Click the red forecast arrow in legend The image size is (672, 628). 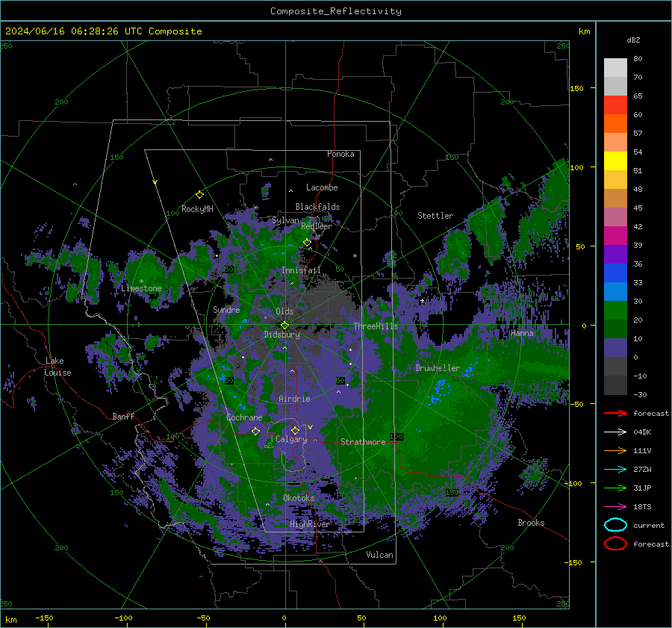point(615,413)
